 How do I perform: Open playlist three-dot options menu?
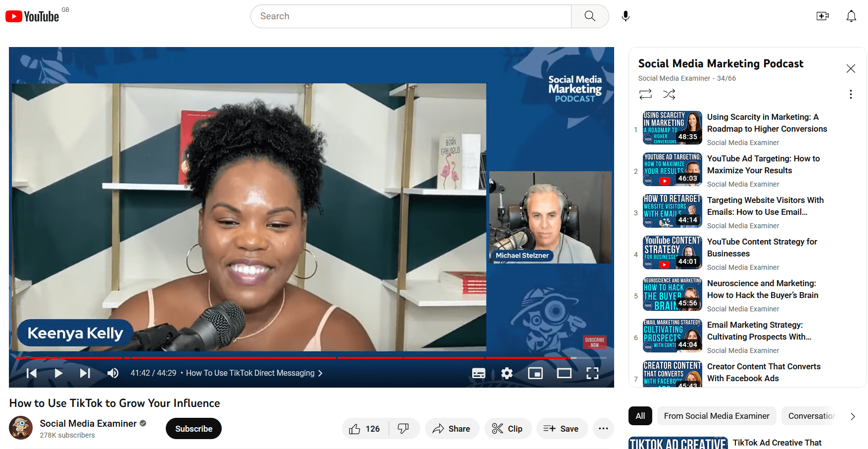pyautogui.click(x=851, y=94)
